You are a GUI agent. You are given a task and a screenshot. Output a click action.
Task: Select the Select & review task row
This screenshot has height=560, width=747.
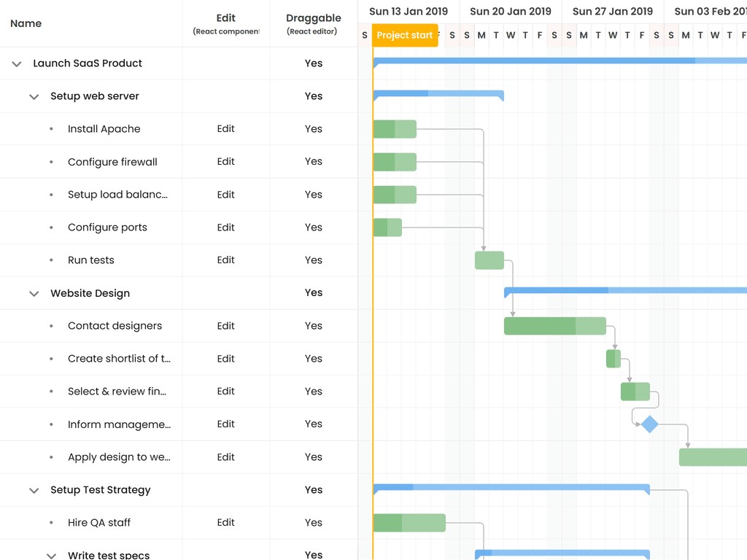117,392
